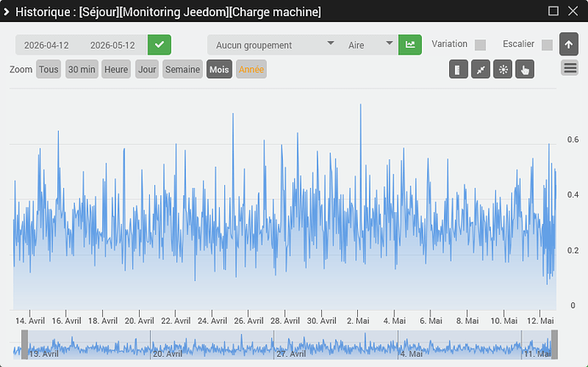Screen dimensions: 588x367
Task: Open the chart hamburger context menu
Action: coord(569,68)
